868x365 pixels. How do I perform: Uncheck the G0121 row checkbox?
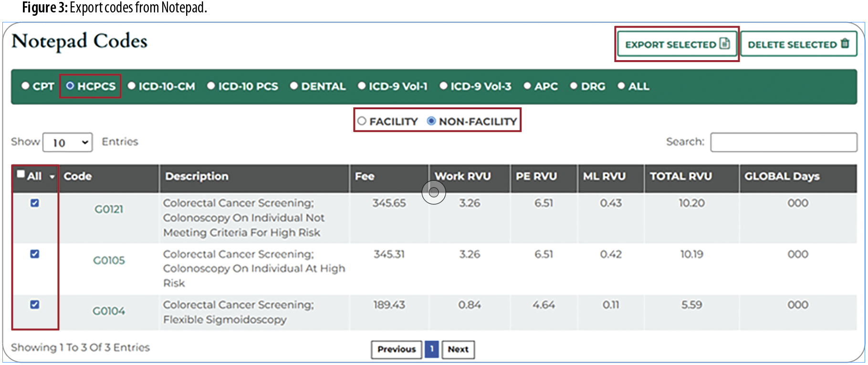click(x=35, y=203)
